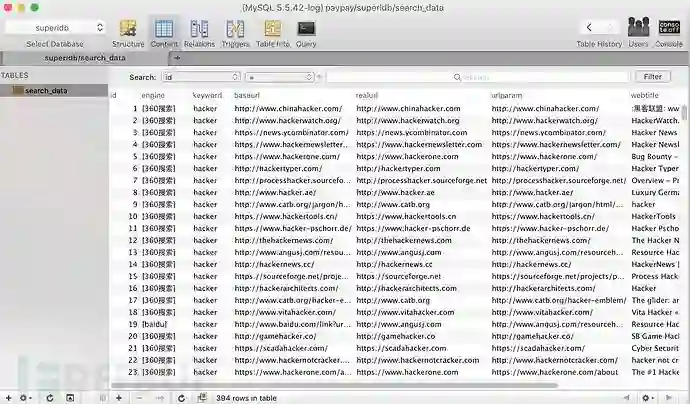
Task: Sort by the urlparam column header
Action: tap(506, 95)
